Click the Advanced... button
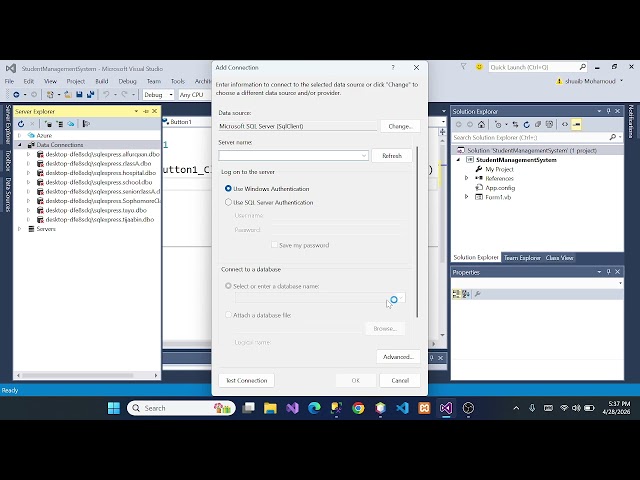Image resolution: width=640 pixels, height=480 pixels. coord(398,357)
